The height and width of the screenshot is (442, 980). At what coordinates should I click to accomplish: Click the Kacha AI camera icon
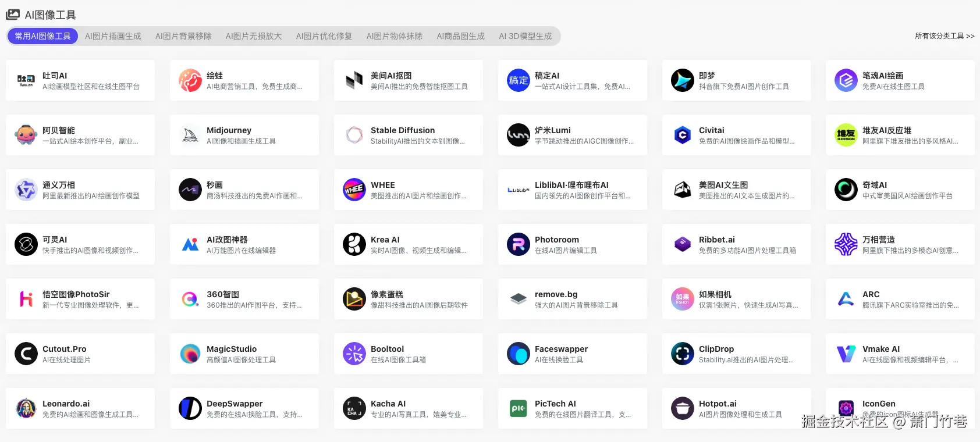tap(354, 408)
